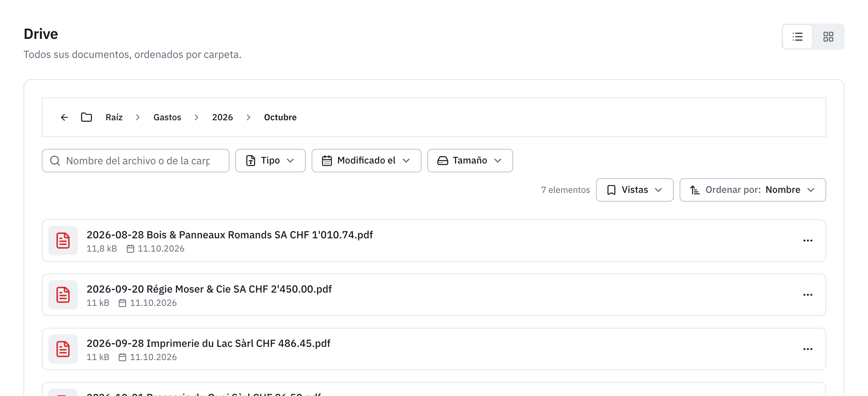Click the bookmark icon in Vistas button
Viewport: 868px width, 396px height.
click(x=611, y=190)
